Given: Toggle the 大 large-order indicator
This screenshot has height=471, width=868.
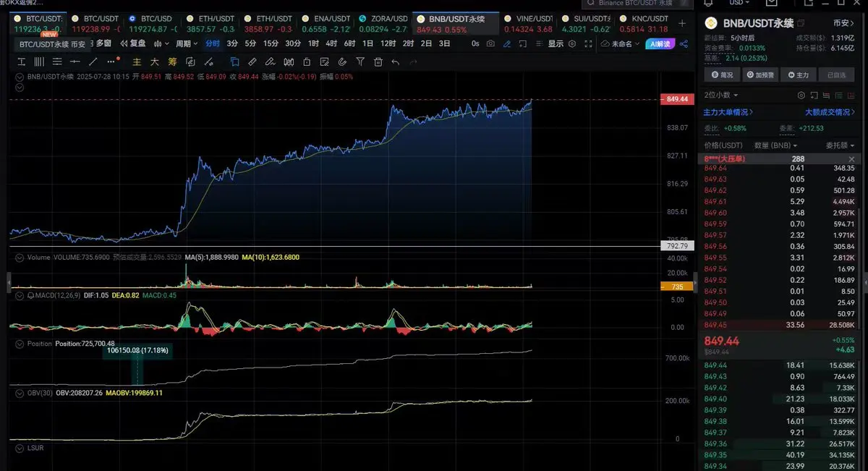Looking at the screenshot, I should [155, 61].
